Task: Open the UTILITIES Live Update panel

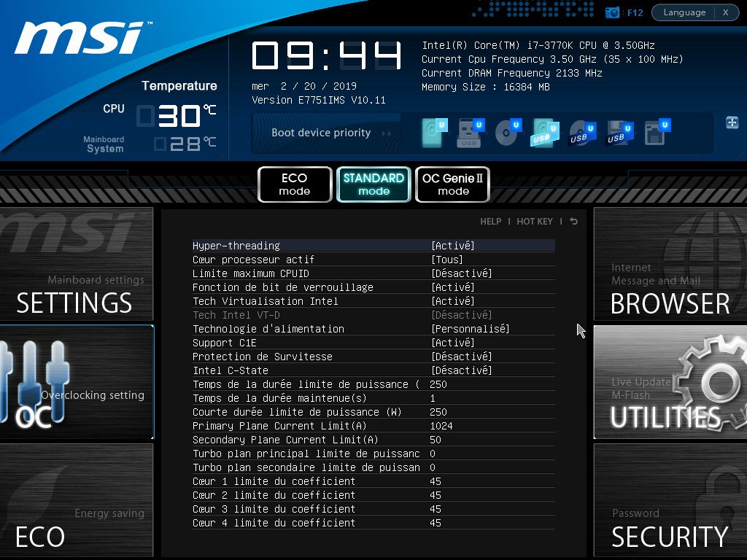Action: (670, 382)
